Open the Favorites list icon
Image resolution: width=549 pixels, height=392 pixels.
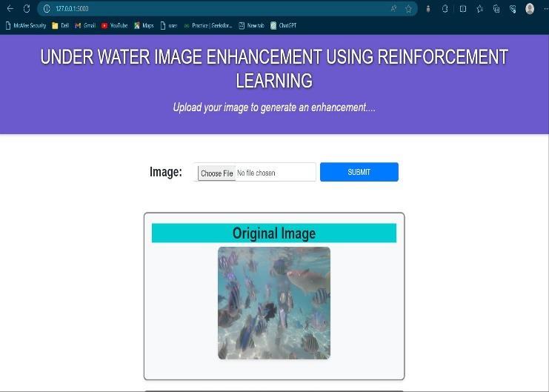(479, 9)
